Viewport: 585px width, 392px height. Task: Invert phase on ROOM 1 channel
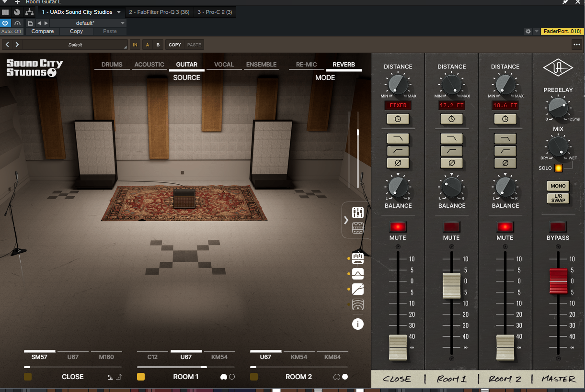(x=452, y=163)
